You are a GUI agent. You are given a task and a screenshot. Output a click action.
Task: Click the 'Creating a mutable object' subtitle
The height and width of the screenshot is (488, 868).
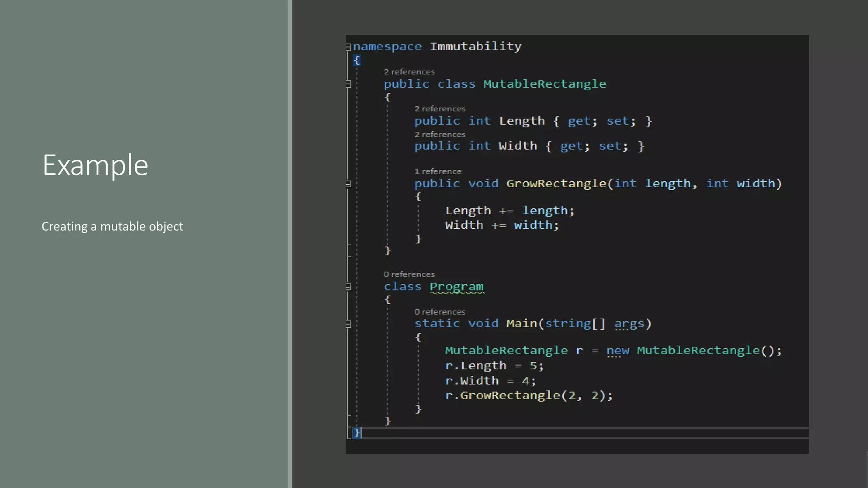click(x=112, y=227)
